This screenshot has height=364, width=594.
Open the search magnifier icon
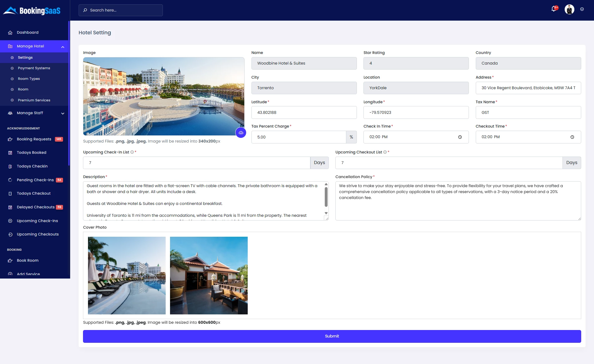point(85,10)
